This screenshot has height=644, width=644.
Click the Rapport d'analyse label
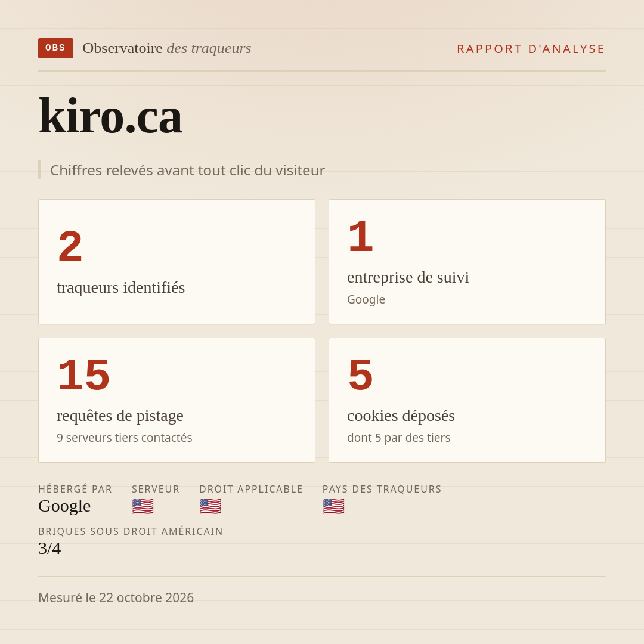coord(531,49)
